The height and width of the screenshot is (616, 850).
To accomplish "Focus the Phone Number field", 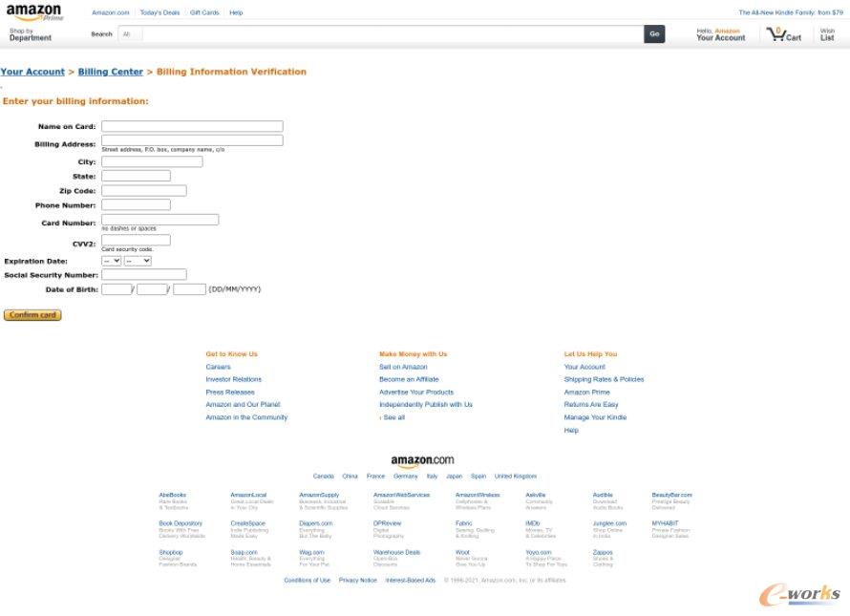I will coord(136,204).
